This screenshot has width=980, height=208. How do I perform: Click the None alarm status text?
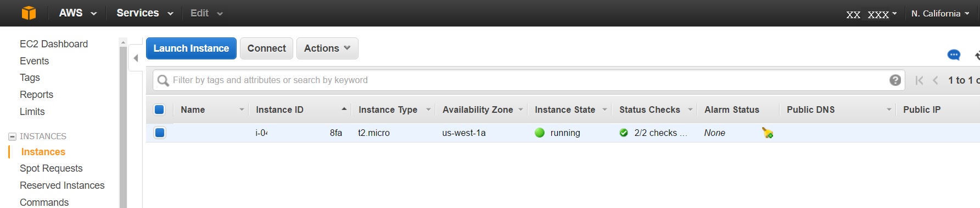[715, 133]
